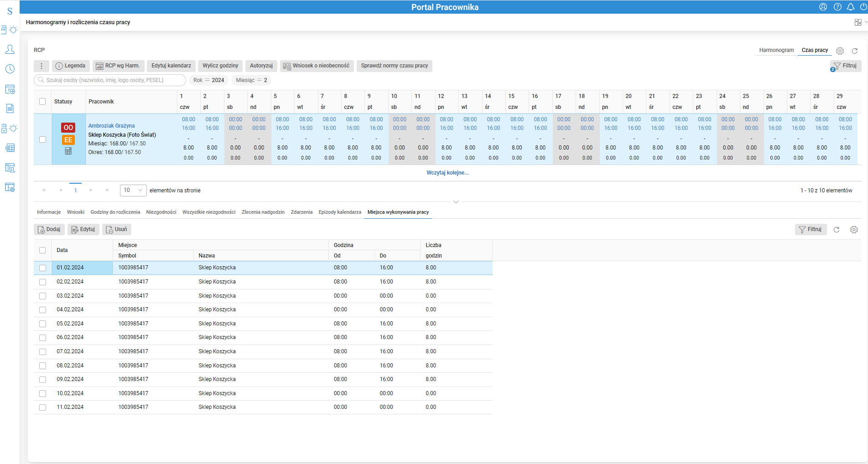Click the user profile icon in sidebar
Image resolution: width=868 pixels, height=464 pixels.
coord(10,49)
